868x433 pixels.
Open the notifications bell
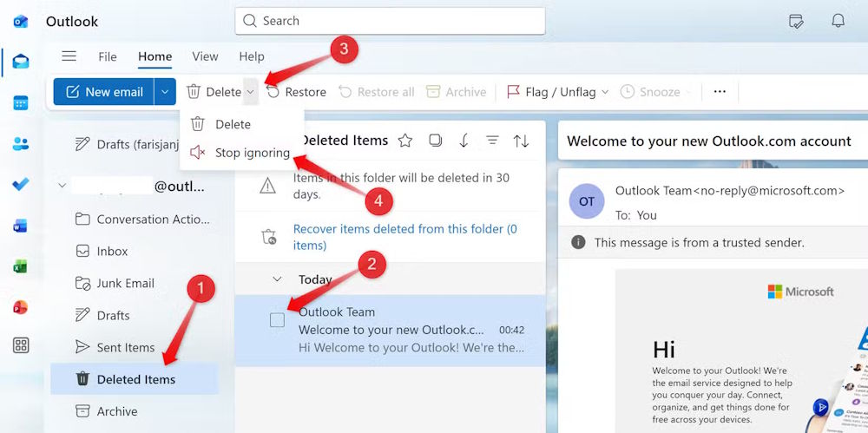pyautogui.click(x=838, y=21)
